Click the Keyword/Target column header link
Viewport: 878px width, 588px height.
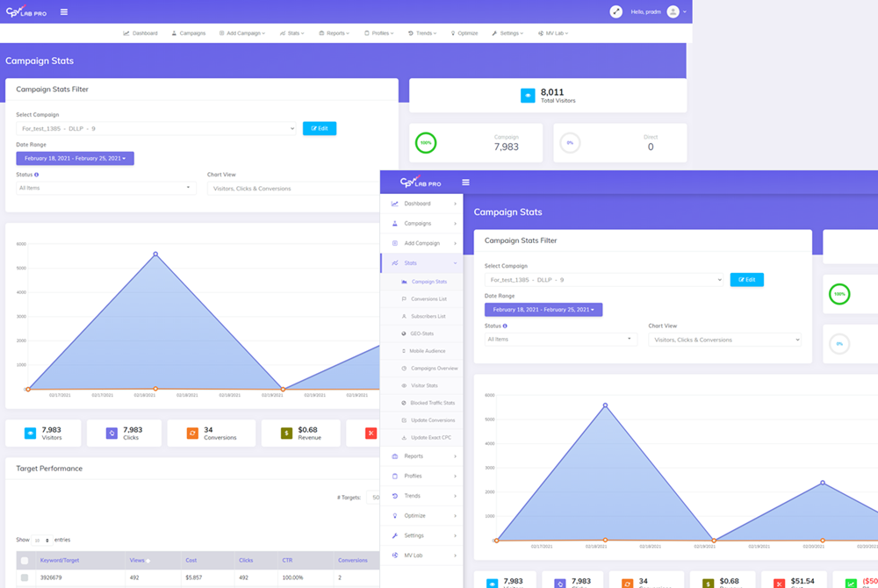tap(61, 560)
